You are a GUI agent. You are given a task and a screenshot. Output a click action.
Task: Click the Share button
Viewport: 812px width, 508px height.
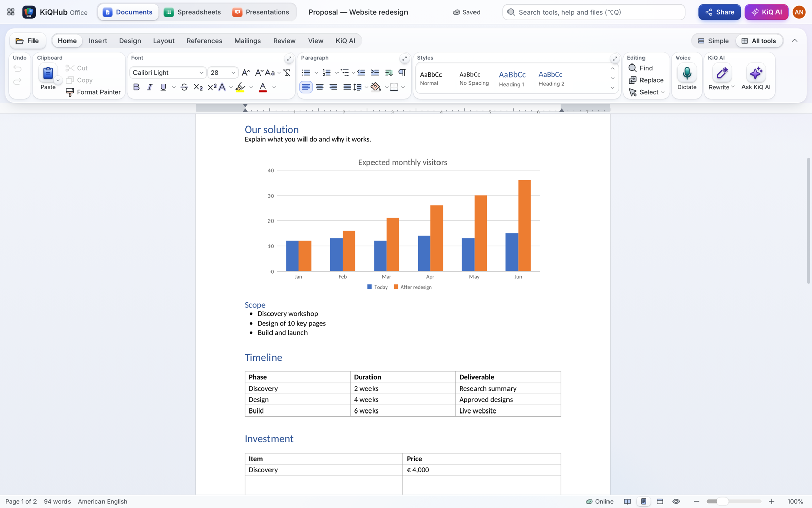pos(719,12)
